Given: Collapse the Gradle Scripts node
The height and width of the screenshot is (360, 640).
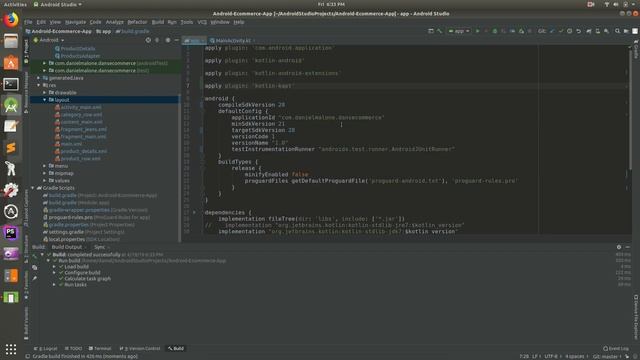Looking at the screenshot, I should pyautogui.click(x=33, y=188).
